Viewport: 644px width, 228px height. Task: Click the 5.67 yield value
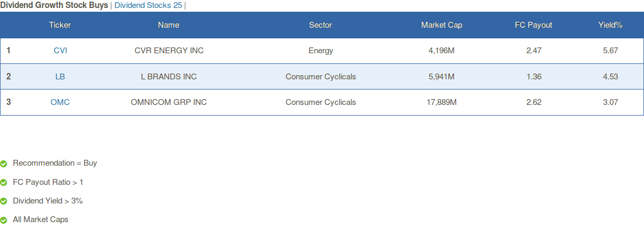point(610,51)
